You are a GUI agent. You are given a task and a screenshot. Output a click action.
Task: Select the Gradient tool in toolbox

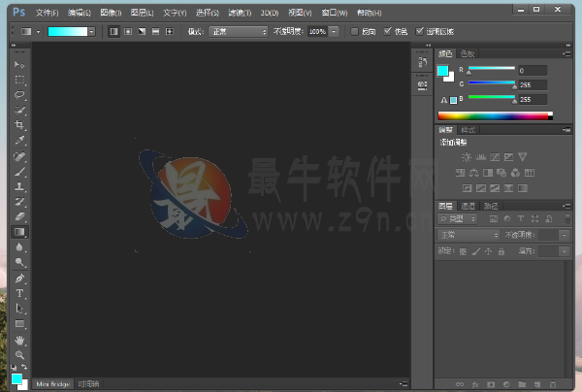[19, 232]
